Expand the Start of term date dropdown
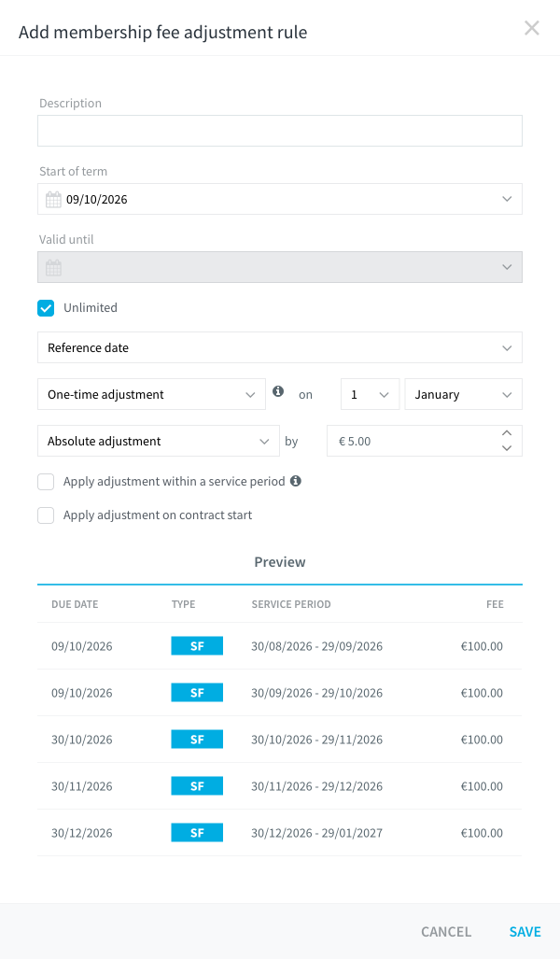Image resolution: width=560 pixels, height=959 pixels. [507, 200]
